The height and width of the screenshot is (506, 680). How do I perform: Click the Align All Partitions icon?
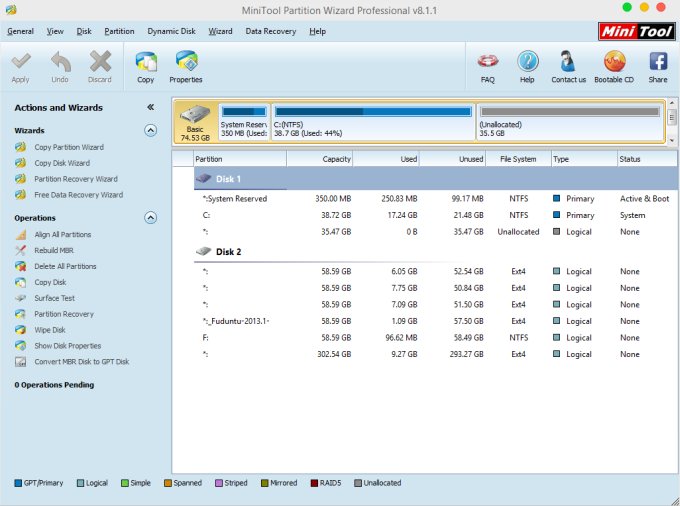tap(20, 235)
